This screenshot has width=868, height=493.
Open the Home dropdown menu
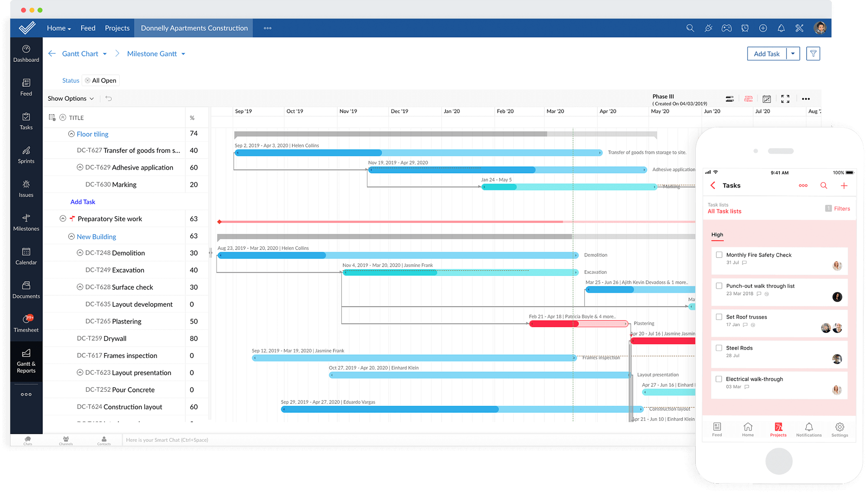pyautogui.click(x=59, y=28)
